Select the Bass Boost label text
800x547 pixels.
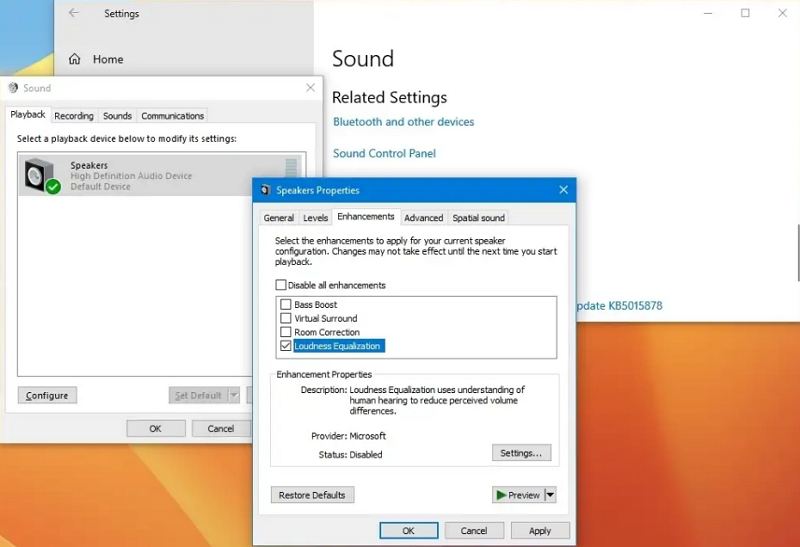pos(315,305)
